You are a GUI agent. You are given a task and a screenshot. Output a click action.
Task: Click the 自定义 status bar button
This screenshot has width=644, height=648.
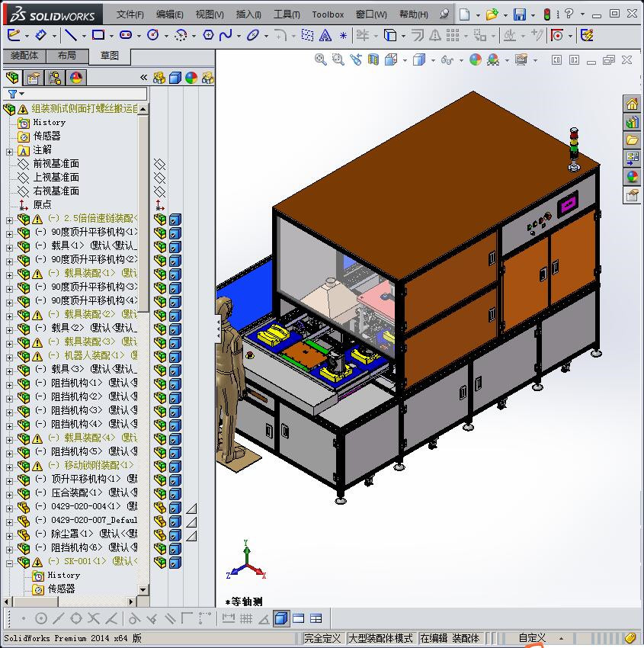click(x=532, y=638)
